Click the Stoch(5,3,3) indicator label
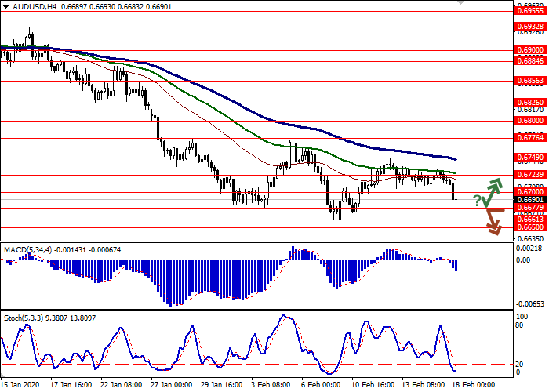The image size is (549, 392). point(25,319)
